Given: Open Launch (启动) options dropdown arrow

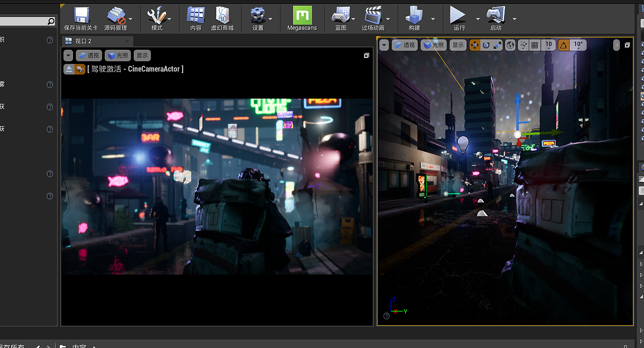Looking at the screenshot, I should pos(514,19).
